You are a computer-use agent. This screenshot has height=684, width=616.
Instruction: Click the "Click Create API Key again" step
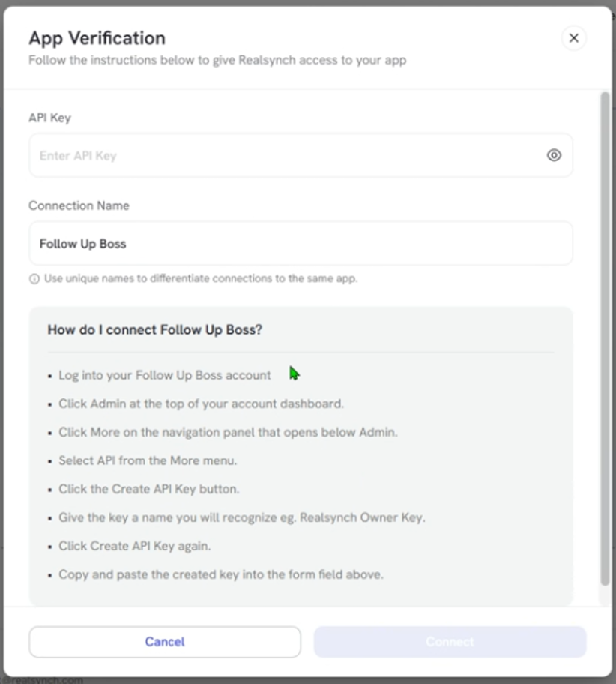pos(135,546)
